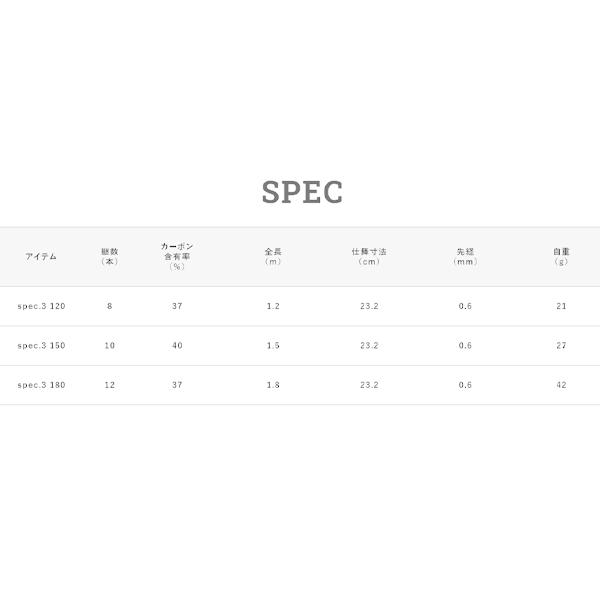Click the アイテム column header

tap(41, 257)
